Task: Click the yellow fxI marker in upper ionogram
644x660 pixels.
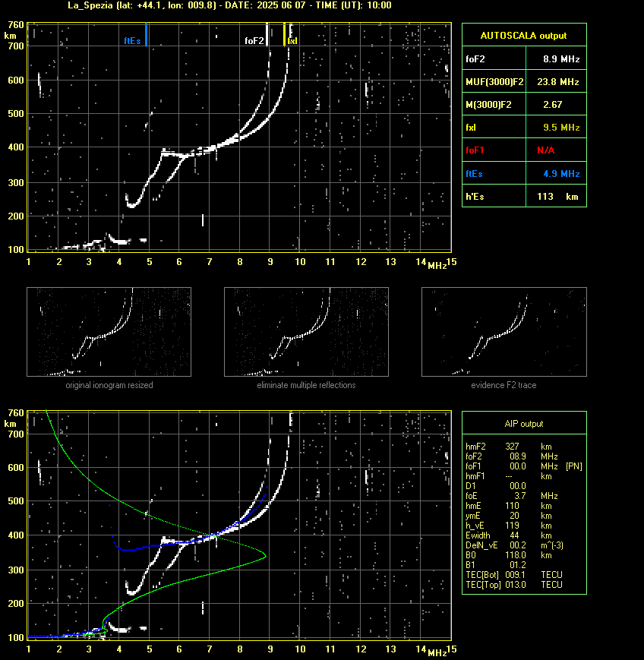Action: click(285, 34)
